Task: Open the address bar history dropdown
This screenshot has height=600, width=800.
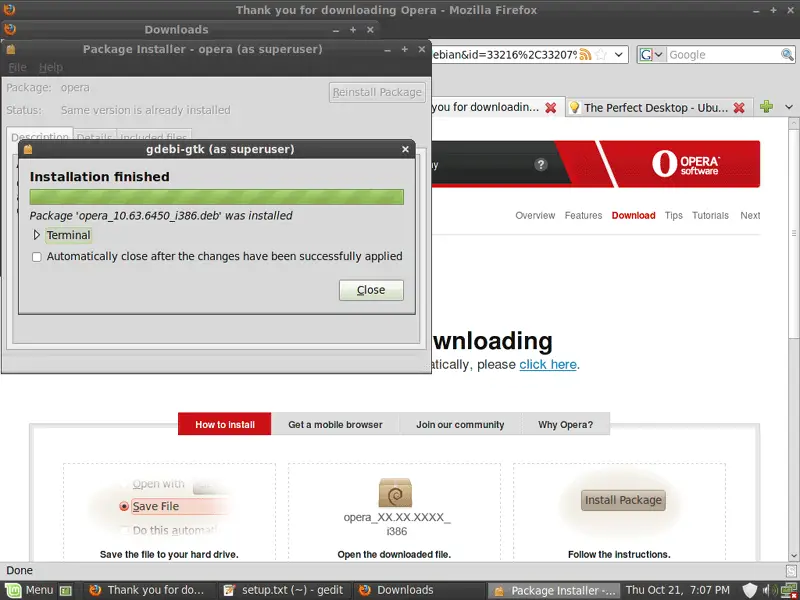Action: click(619, 55)
